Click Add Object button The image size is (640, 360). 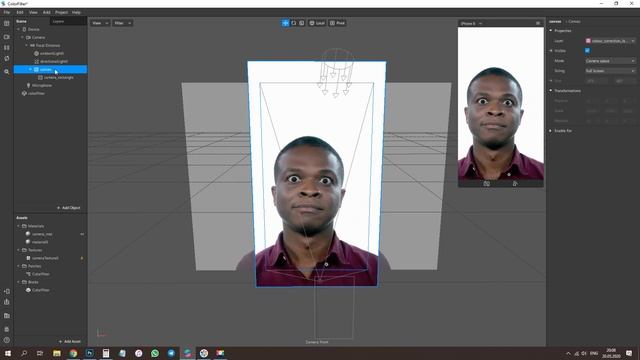[x=69, y=208]
